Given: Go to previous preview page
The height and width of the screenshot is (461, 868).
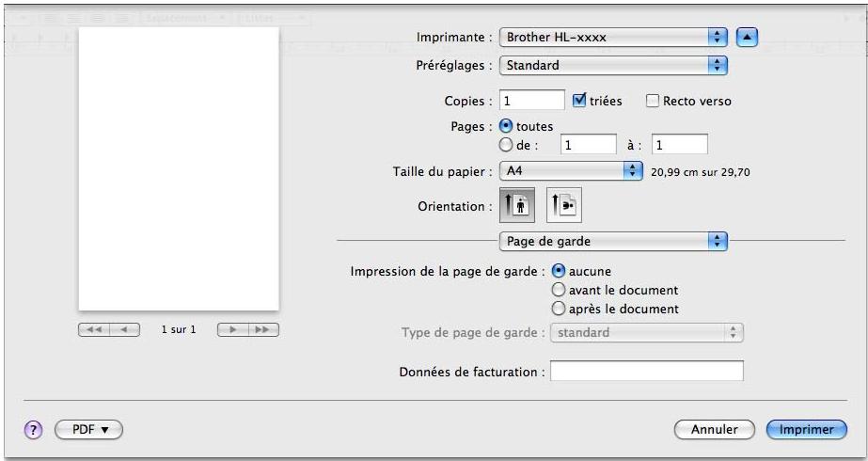Looking at the screenshot, I should 125,329.
